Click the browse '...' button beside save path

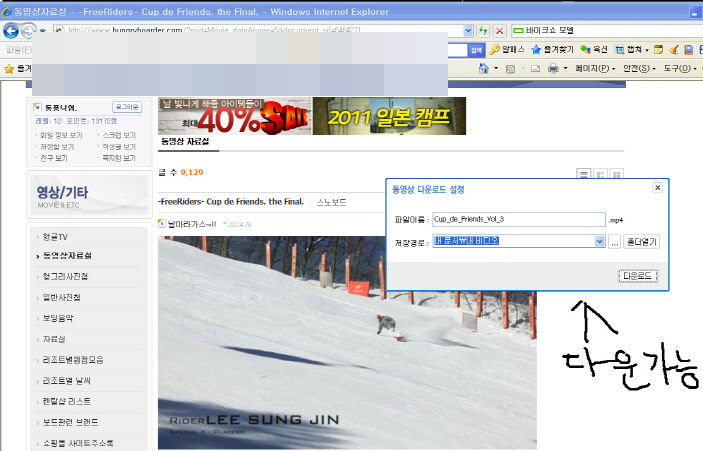615,241
